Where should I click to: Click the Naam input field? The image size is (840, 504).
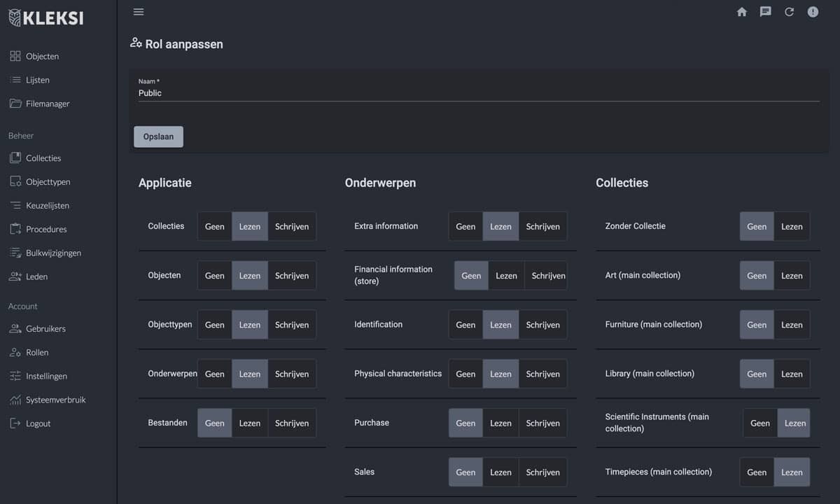tap(478, 93)
